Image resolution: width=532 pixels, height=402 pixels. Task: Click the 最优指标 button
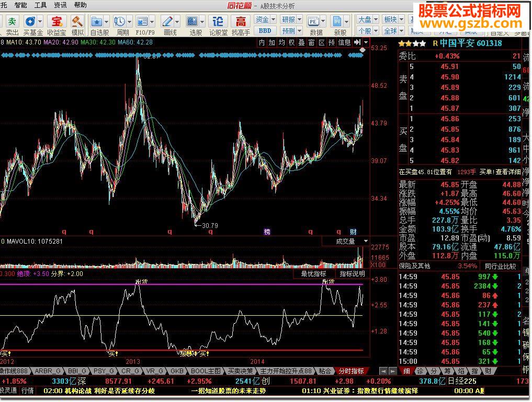coord(313,274)
